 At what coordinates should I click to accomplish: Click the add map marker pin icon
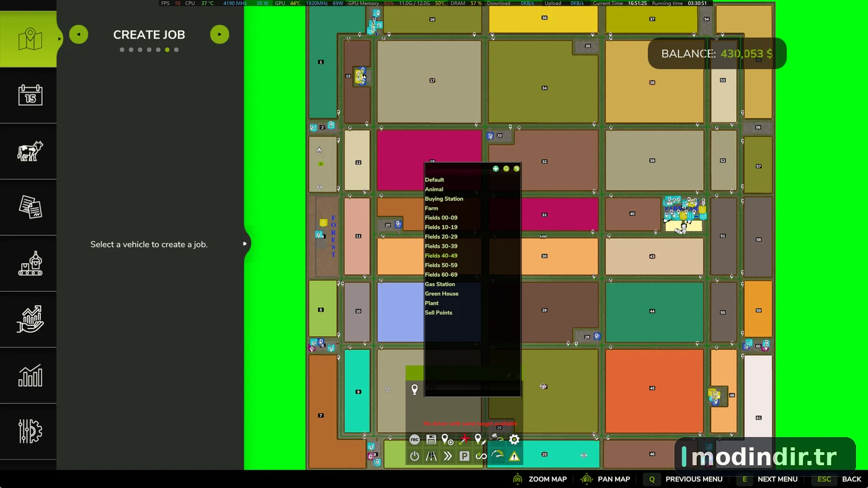(x=447, y=440)
